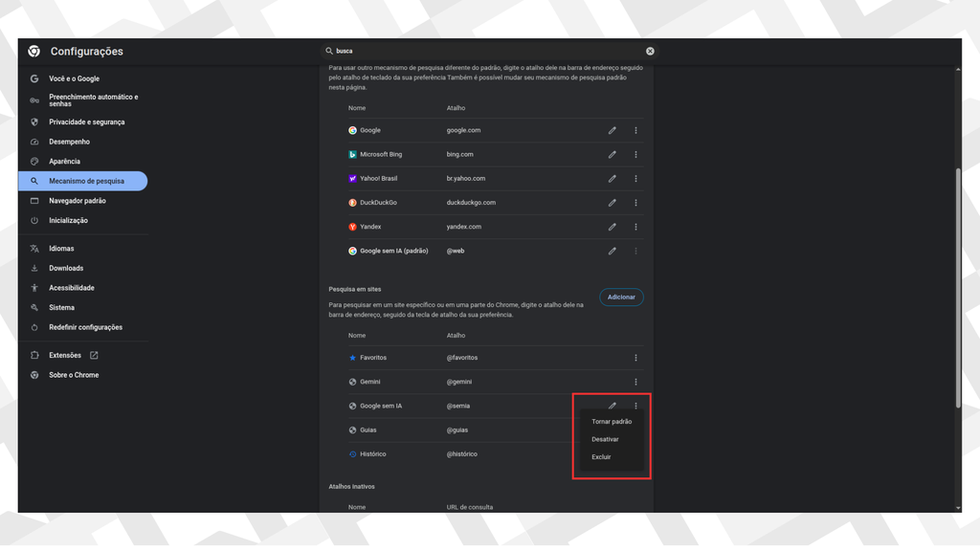
Task: Choose Excluir from the context menu
Action: click(x=601, y=457)
